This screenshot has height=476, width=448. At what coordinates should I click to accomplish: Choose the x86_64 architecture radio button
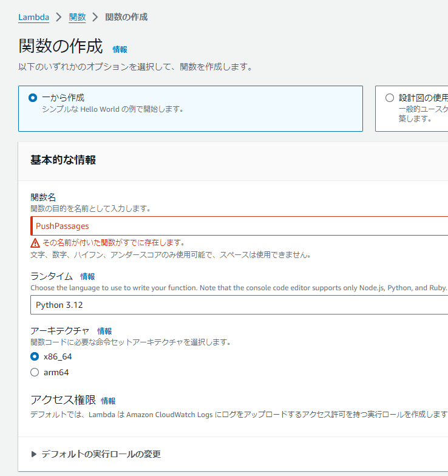click(35, 356)
